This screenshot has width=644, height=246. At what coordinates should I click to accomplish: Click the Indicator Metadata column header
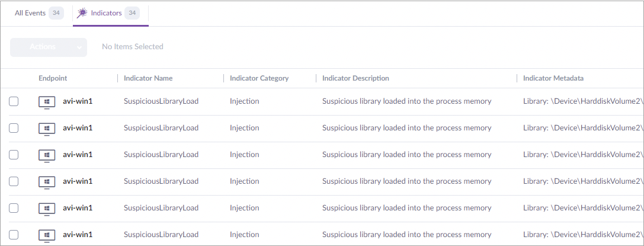pos(553,78)
